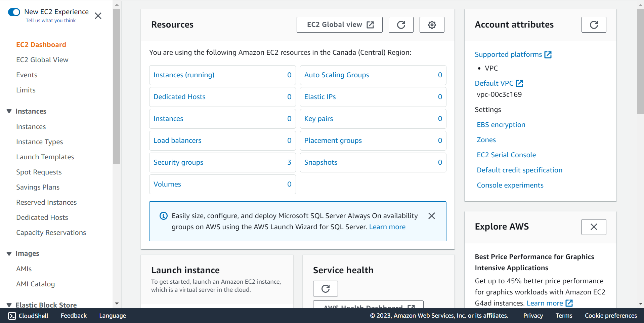The image size is (644, 323).
Task: Open Language selector in footer
Action: point(113,316)
